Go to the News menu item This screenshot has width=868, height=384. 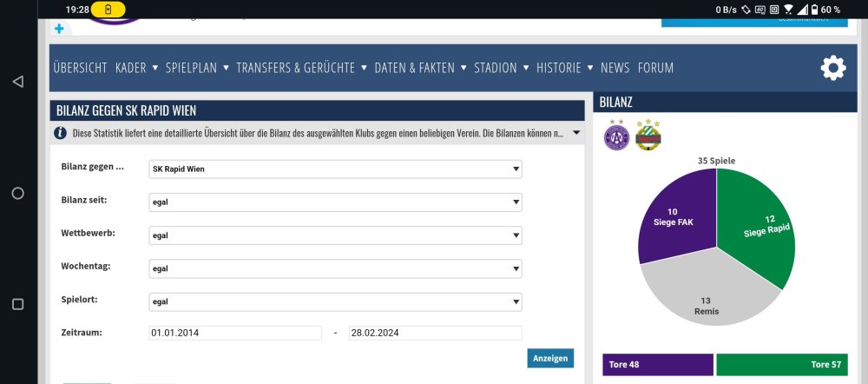(x=615, y=68)
